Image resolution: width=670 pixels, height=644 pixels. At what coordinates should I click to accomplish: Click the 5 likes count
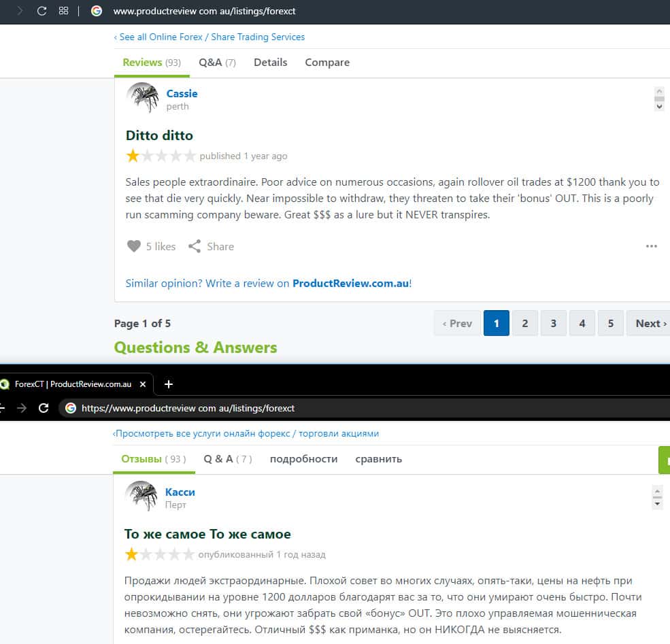pyautogui.click(x=161, y=246)
